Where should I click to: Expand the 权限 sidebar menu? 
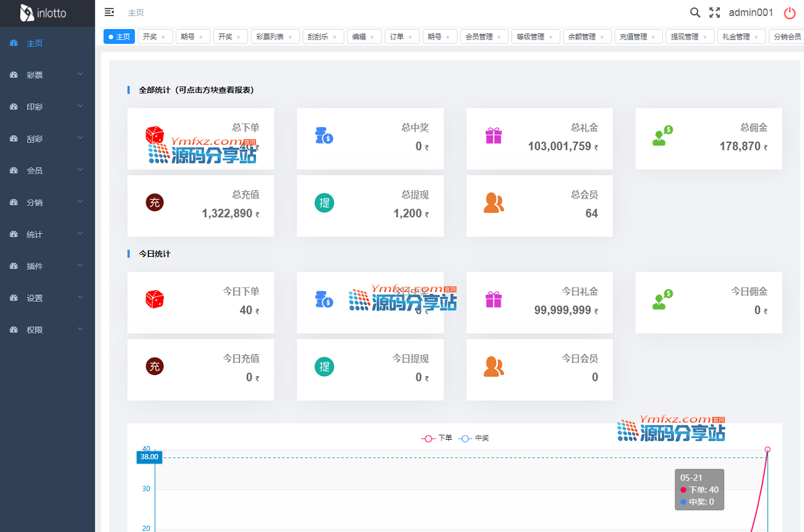pyautogui.click(x=47, y=330)
